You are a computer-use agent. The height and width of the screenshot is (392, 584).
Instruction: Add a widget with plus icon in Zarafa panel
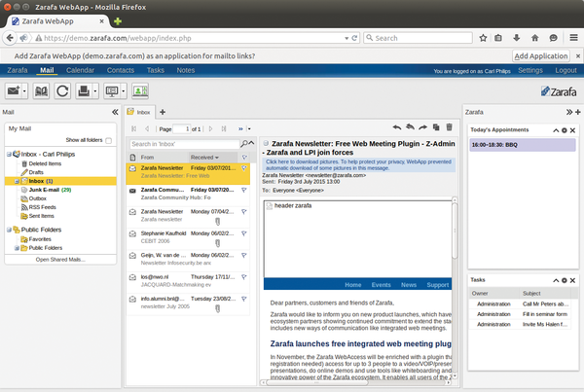578,112
